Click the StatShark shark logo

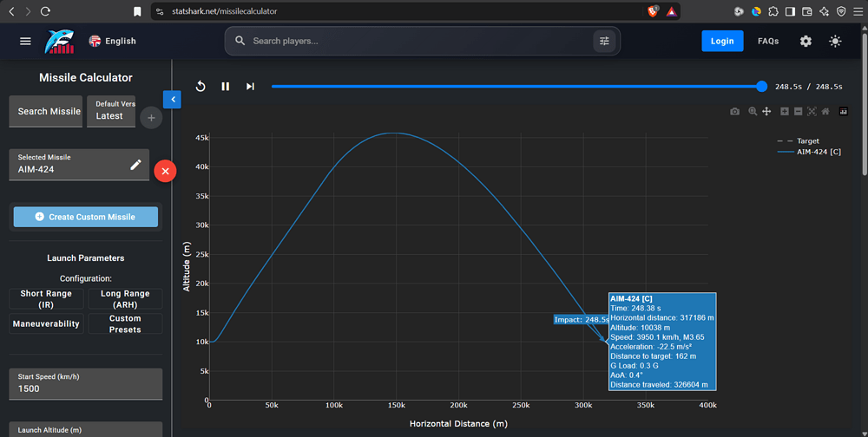tap(59, 42)
